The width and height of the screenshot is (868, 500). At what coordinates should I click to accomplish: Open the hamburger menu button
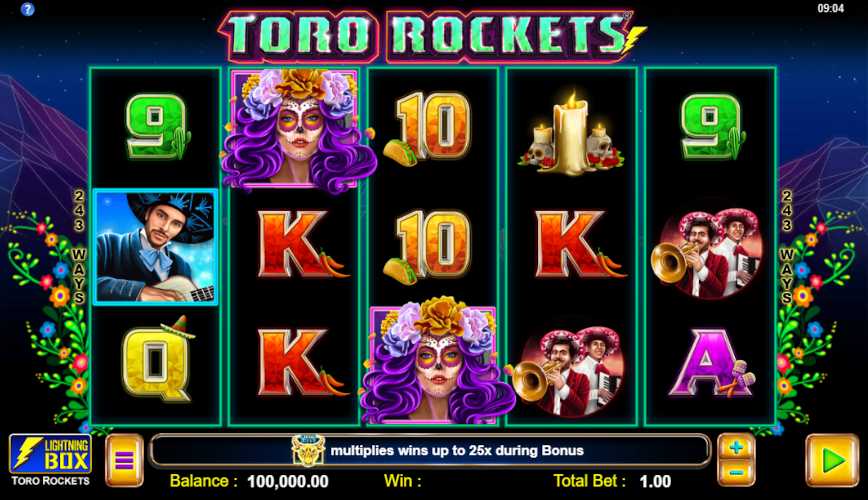(x=124, y=460)
